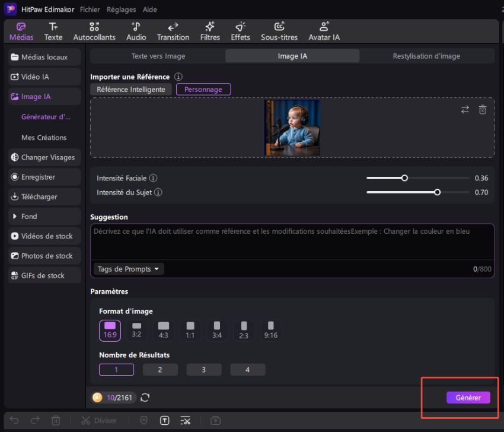This screenshot has width=504, height=432.
Task: Show info for Intensité du Sujet
Action: (x=158, y=192)
